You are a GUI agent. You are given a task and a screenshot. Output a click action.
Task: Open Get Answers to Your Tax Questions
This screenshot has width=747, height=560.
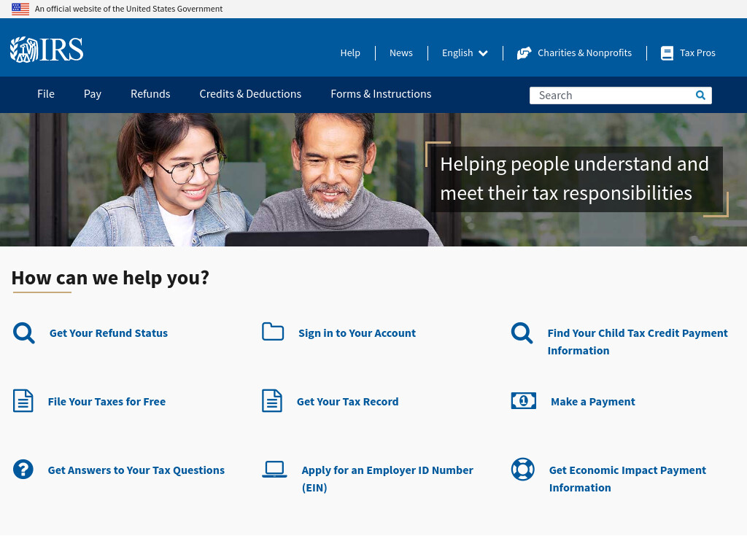point(136,470)
